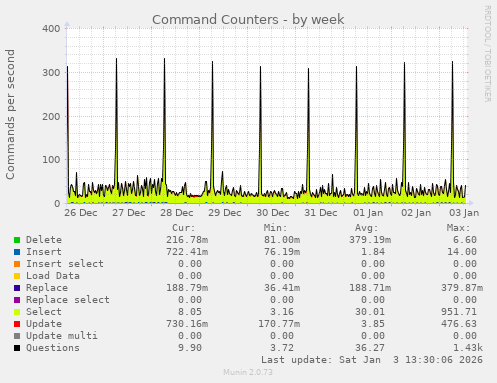Click Update max value 476.63

click(x=459, y=324)
